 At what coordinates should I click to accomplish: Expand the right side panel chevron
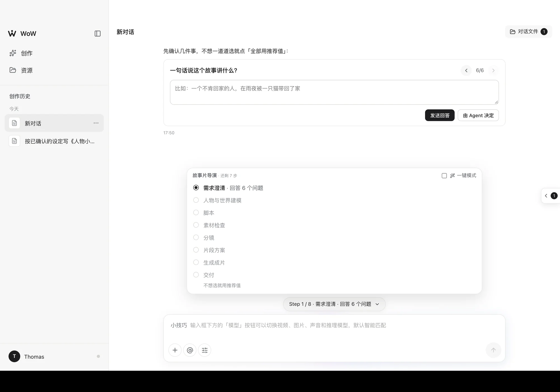click(546, 196)
